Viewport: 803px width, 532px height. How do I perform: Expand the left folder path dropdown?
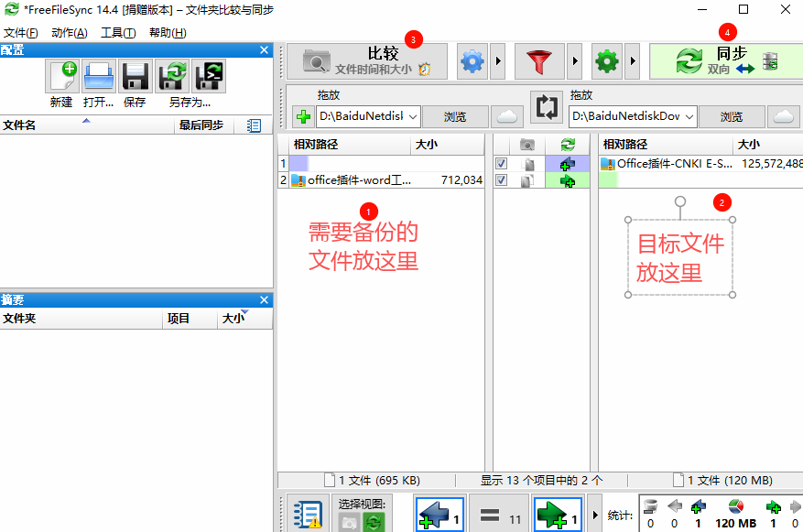[412, 116]
